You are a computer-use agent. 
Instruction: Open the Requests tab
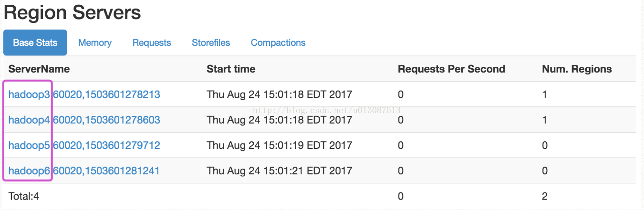pyautogui.click(x=152, y=42)
